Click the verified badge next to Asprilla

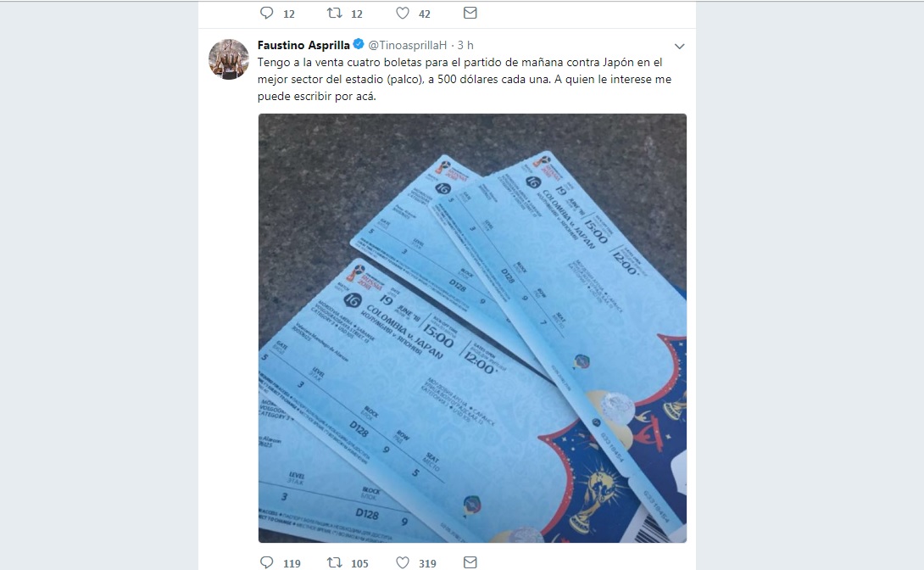click(x=359, y=44)
